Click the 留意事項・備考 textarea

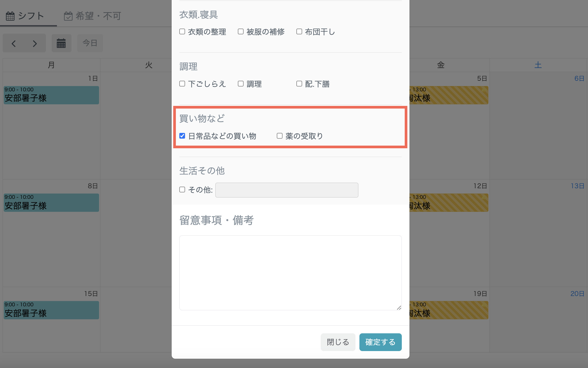[290, 273]
